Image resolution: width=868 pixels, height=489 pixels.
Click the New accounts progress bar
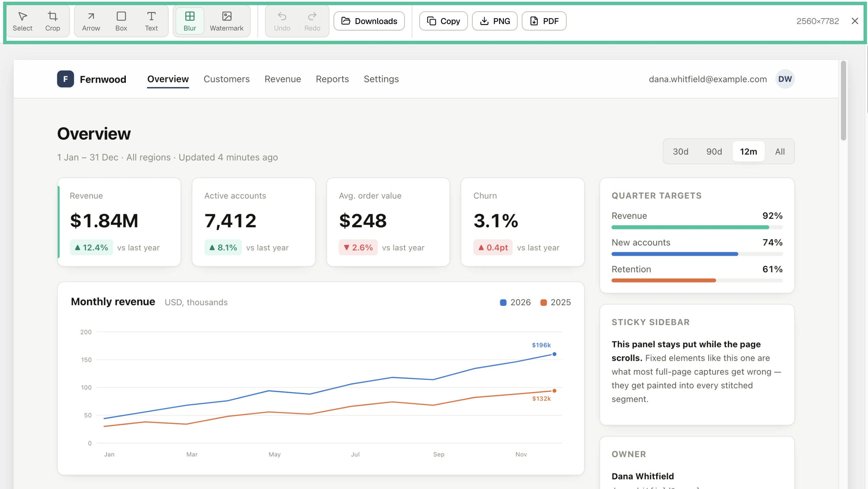click(x=697, y=254)
